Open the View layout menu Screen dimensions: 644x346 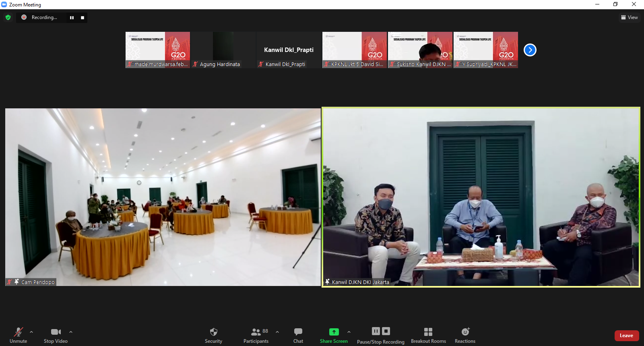pos(630,17)
